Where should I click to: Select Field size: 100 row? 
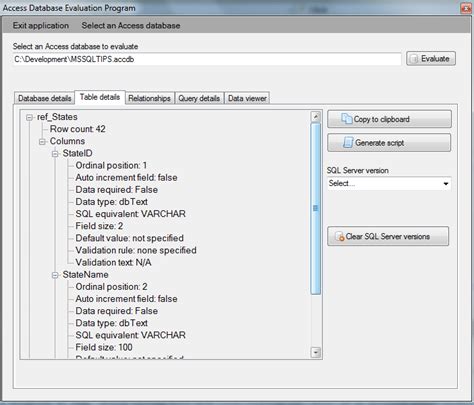click(x=104, y=347)
